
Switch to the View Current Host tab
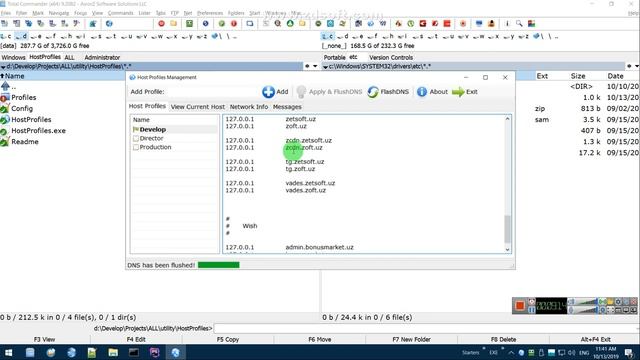coord(198,107)
